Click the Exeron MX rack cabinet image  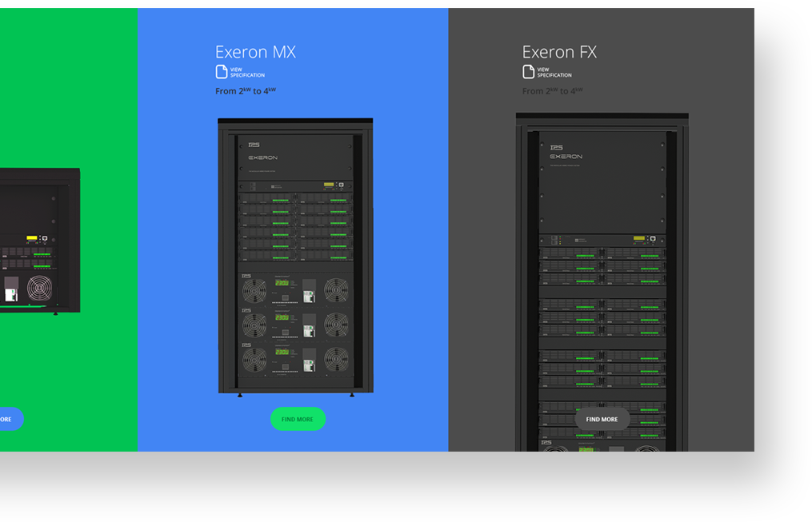click(295, 257)
